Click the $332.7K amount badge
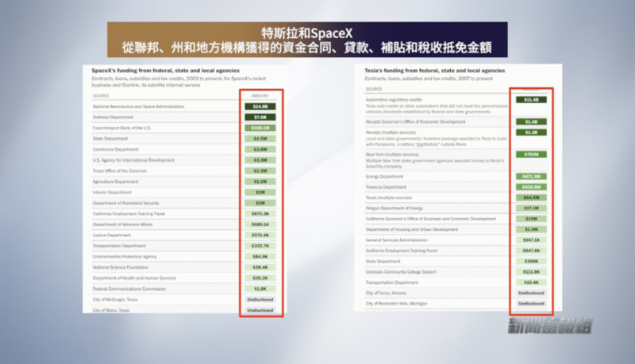Image resolution: width=635 pixels, height=364 pixels. point(260,246)
